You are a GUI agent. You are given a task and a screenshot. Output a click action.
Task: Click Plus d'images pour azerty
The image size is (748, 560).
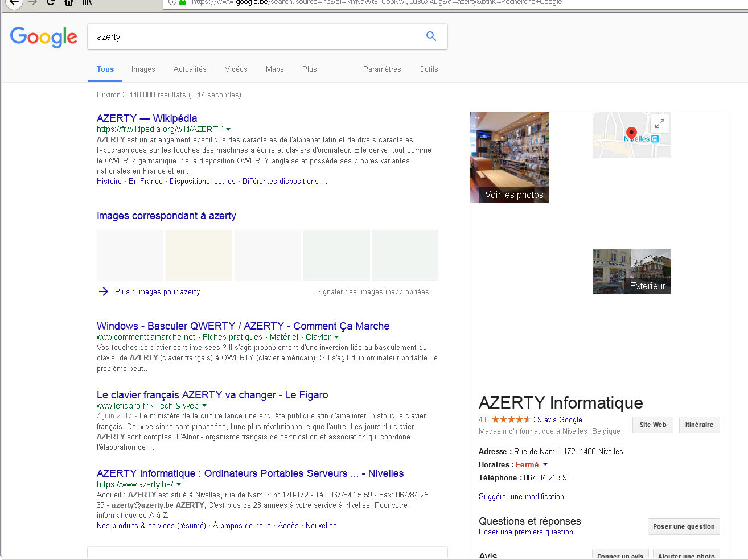[158, 292]
